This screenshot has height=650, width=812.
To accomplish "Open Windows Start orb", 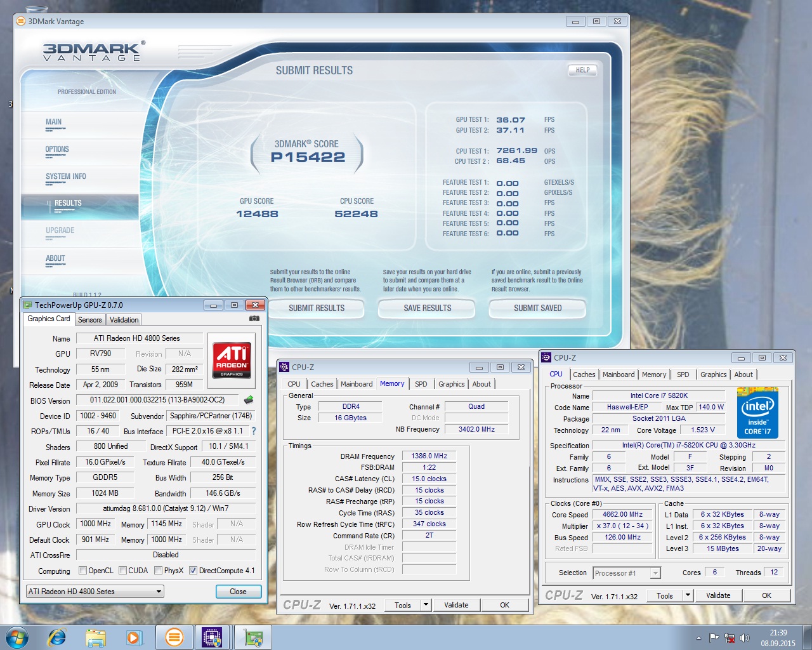I will click(x=16, y=637).
